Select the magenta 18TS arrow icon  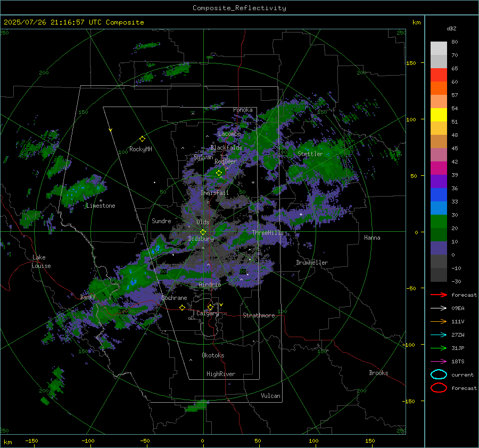tap(439, 362)
